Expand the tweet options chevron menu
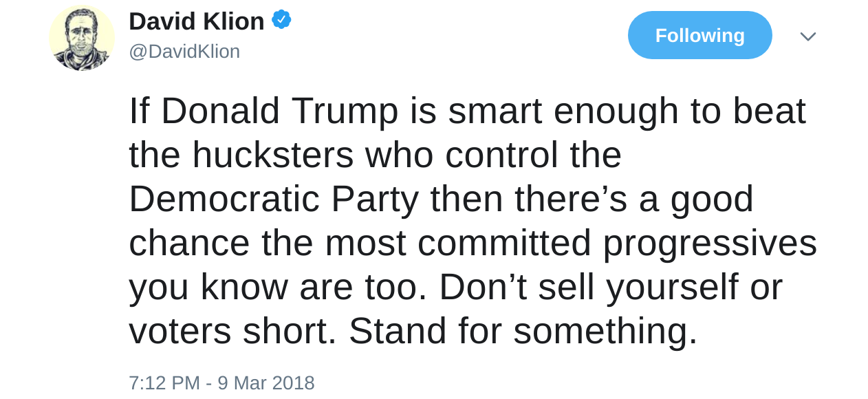 click(x=807, y=36)
